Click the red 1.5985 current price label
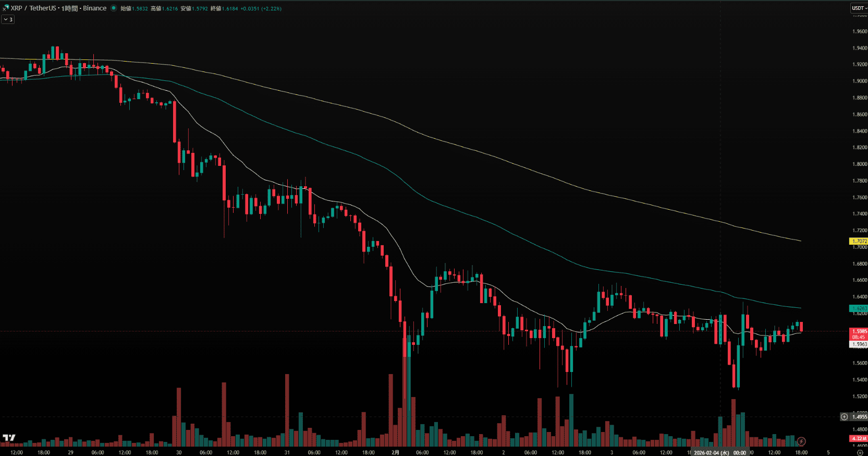 (x=859, y=331)
